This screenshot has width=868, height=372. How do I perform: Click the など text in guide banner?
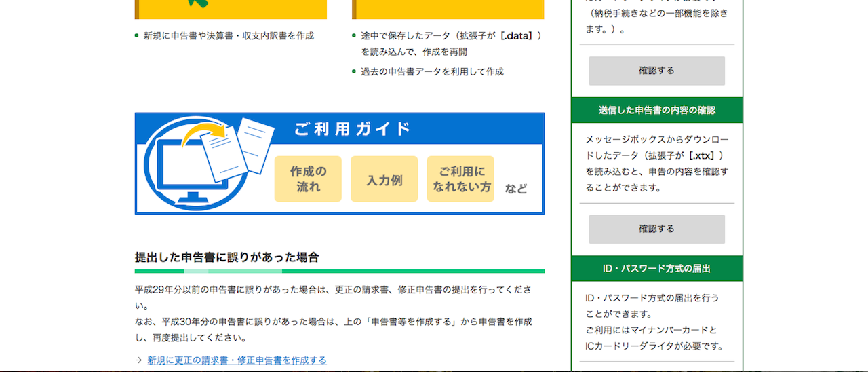coord(516,189)
